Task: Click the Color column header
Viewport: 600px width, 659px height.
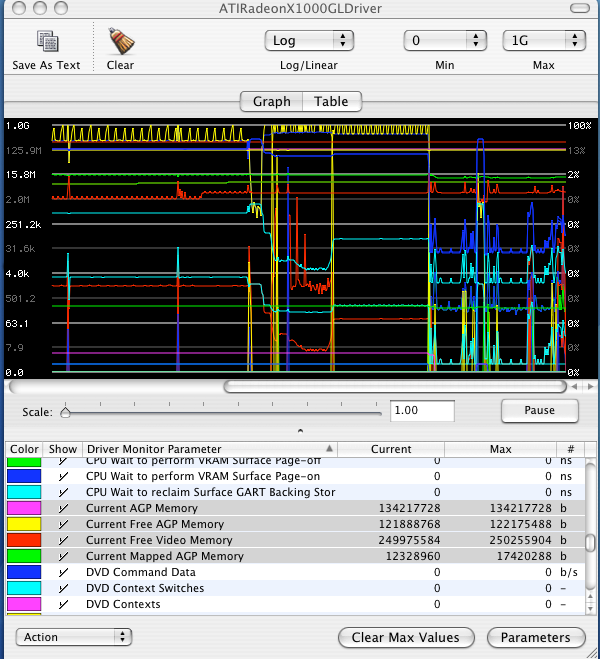Action: pyautogui.click(x=24, y=449)
